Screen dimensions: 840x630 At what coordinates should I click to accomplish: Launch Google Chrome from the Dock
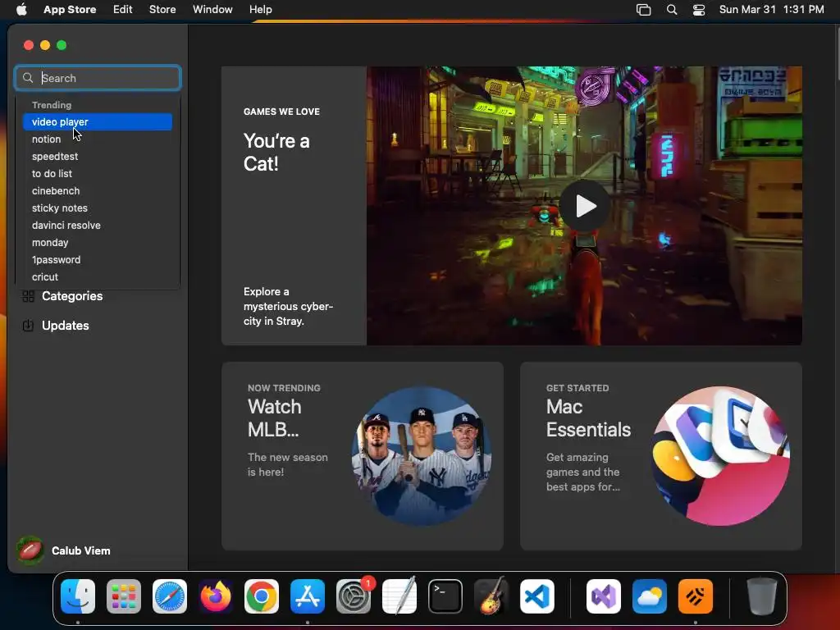(x=262, y=596)
